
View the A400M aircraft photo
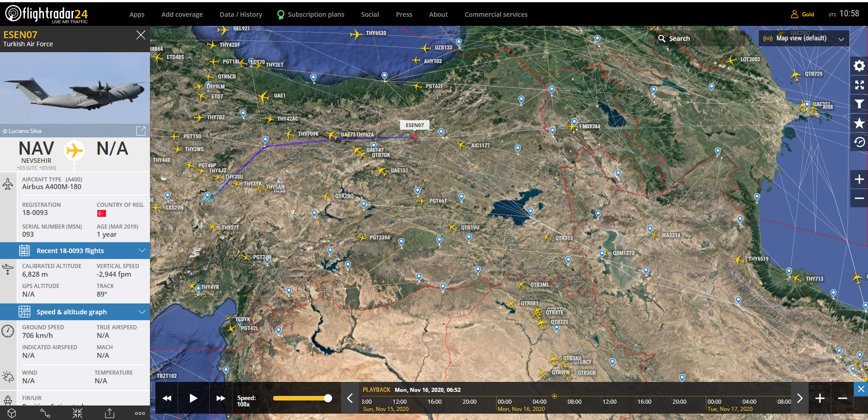point(75,88)
